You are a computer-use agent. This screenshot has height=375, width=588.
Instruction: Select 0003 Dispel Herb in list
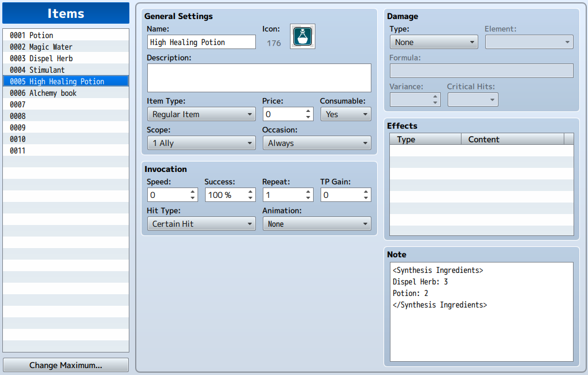click(66, 58)
